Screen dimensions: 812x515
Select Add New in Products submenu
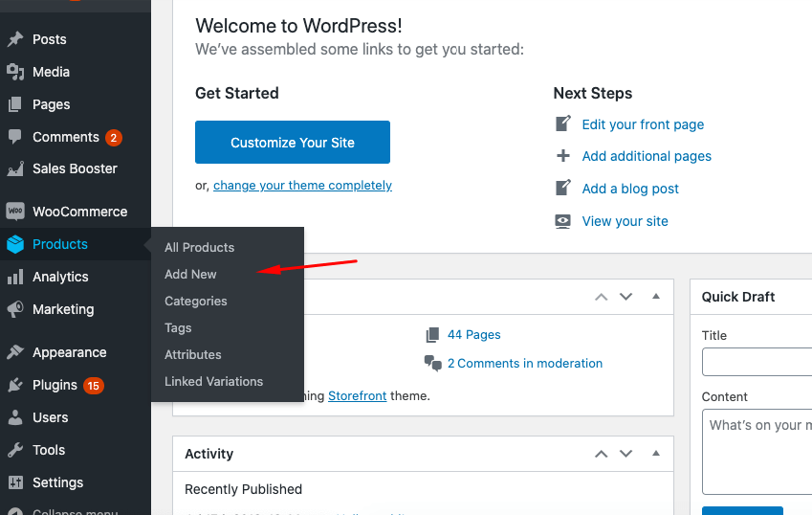(x=190, y=274)
